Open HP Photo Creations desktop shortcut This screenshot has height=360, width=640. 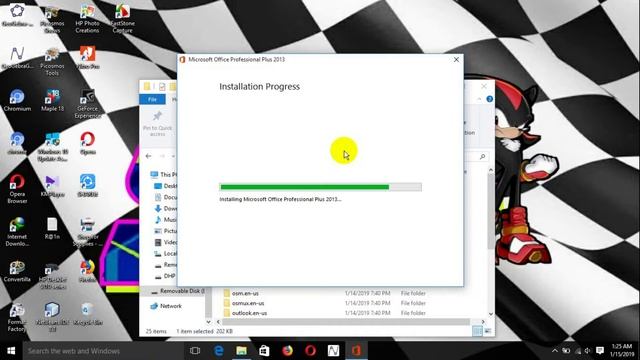pyautogui.click(x=87, y=19)
